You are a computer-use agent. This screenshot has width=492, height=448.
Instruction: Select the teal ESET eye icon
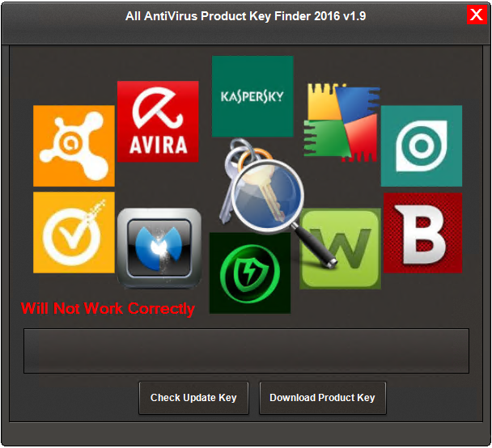pyautogui.click(x=422, y=146)
